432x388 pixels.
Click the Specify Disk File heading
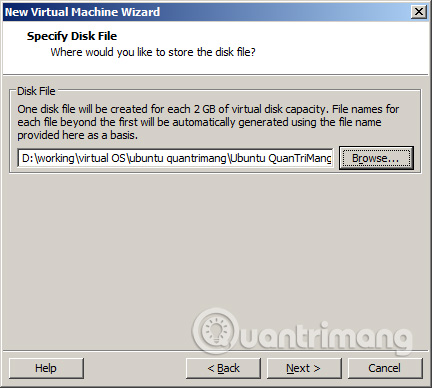point(72,36)
